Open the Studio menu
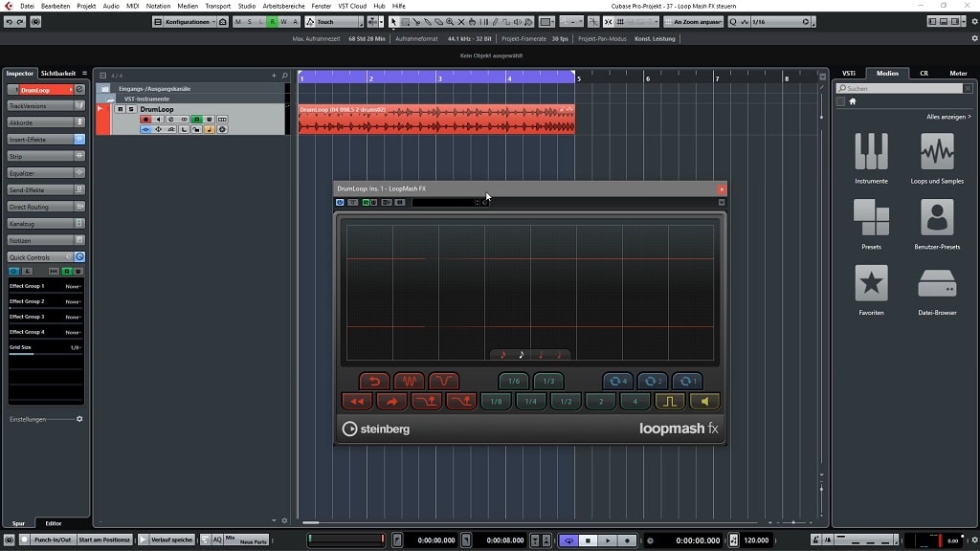Image resolution: width=980 pixels, height=551 pixels. [x=246, y=6]
